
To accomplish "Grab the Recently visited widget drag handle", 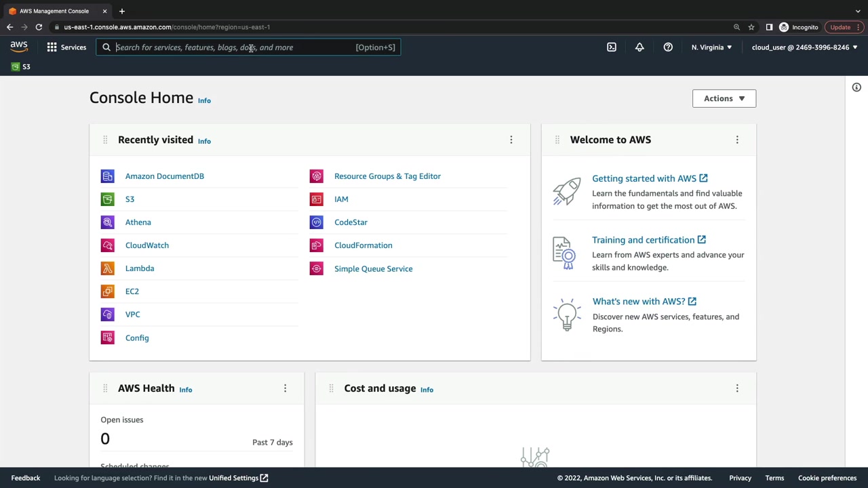I will [x=105, y=140].
